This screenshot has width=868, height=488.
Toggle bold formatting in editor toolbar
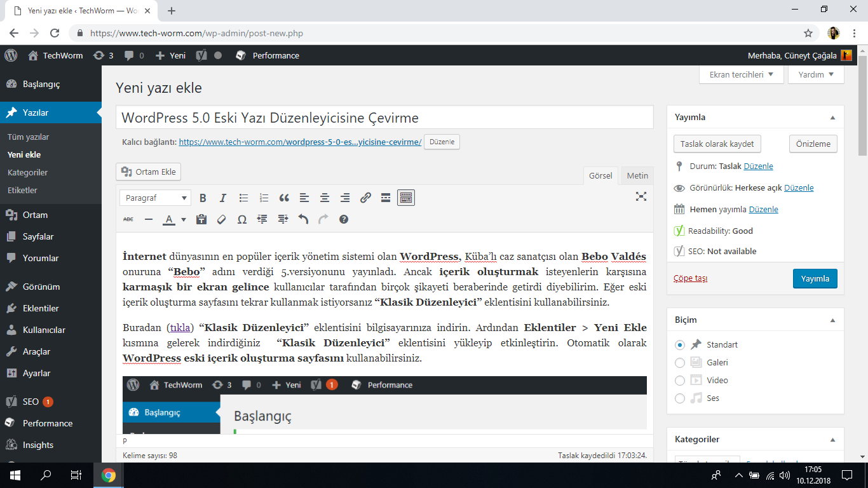203,198
